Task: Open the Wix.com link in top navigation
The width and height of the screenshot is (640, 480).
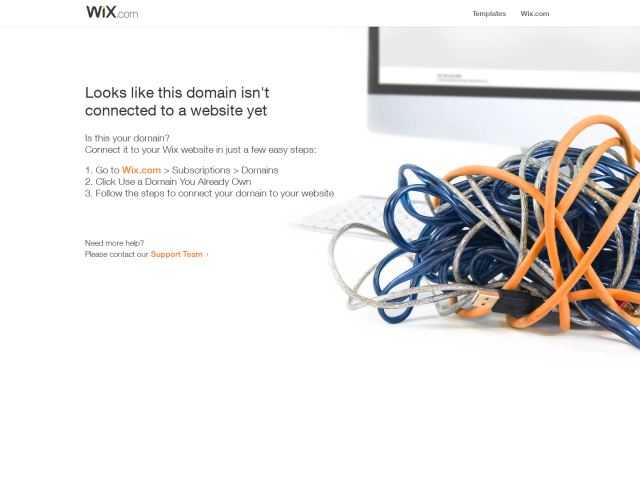Action: tap(535, 13)
